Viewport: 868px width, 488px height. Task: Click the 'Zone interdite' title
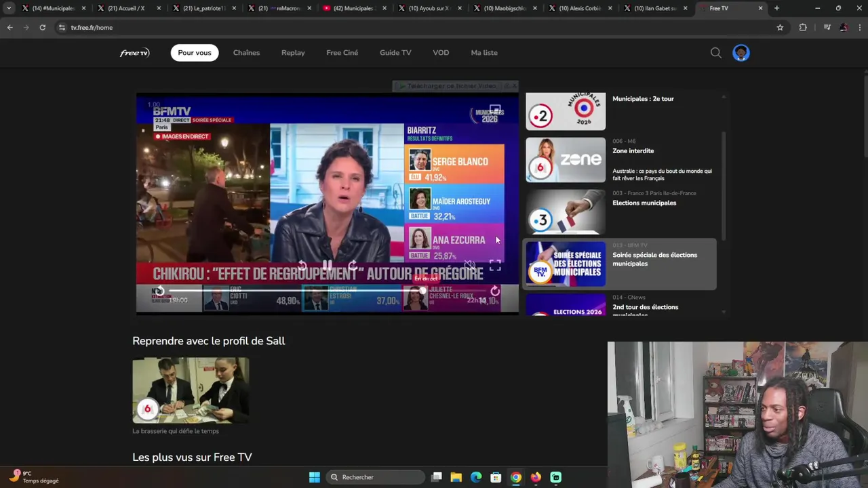[x=633, y=151]
